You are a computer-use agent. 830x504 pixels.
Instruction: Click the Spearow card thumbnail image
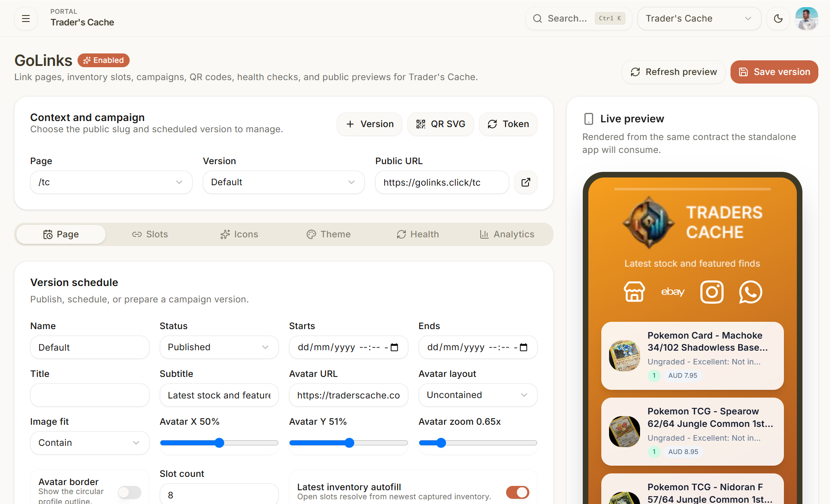(x=625, y=432)
